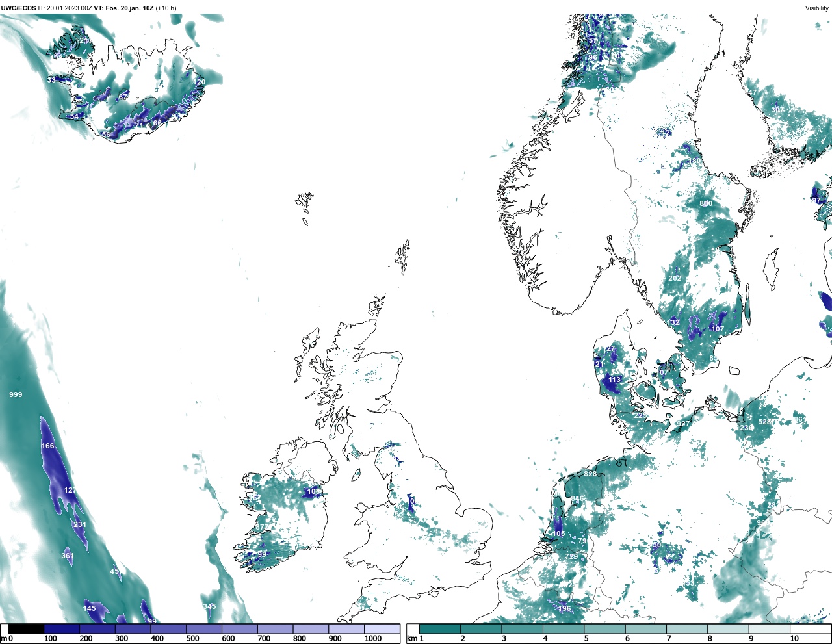Screen dimensions: 832x644
Task: Select the light lavender 900–1000 m swatch
Action: (x=346, y=629)
